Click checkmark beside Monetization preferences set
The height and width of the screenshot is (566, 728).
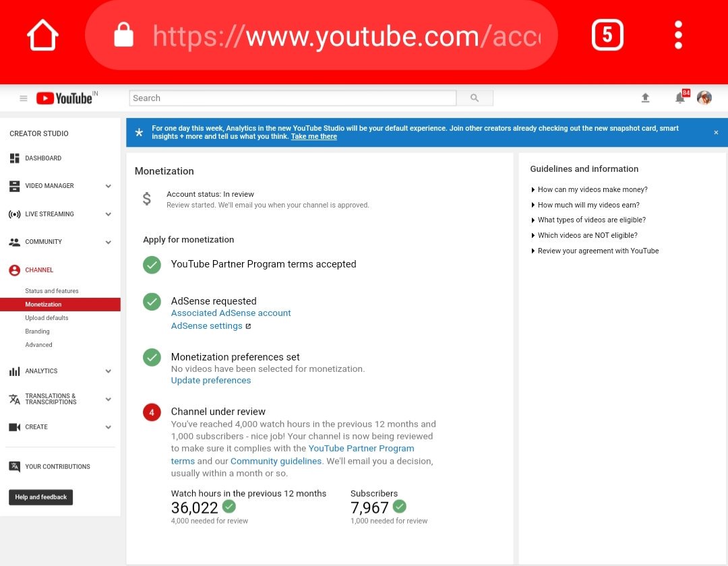(x=152, y=357)
